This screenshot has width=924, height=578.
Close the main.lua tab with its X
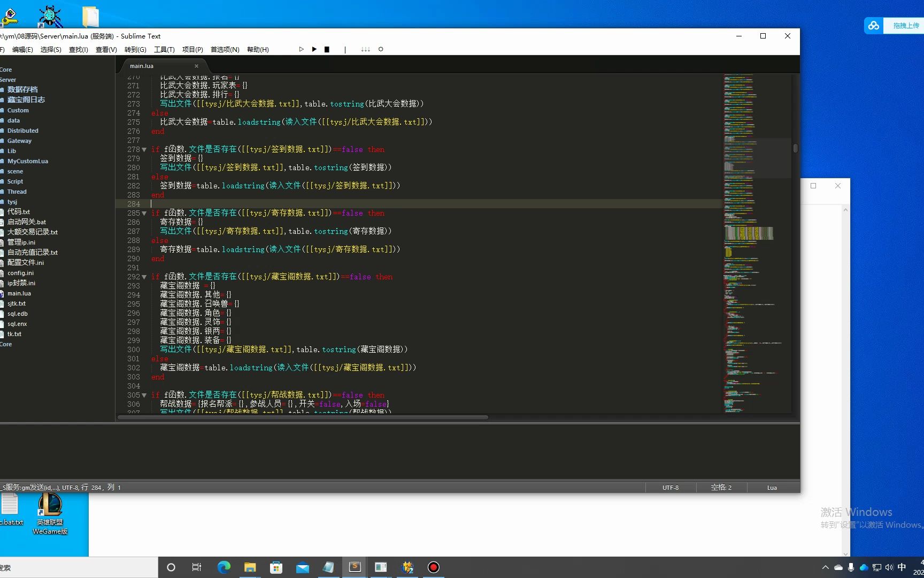[x=196, y=66]
